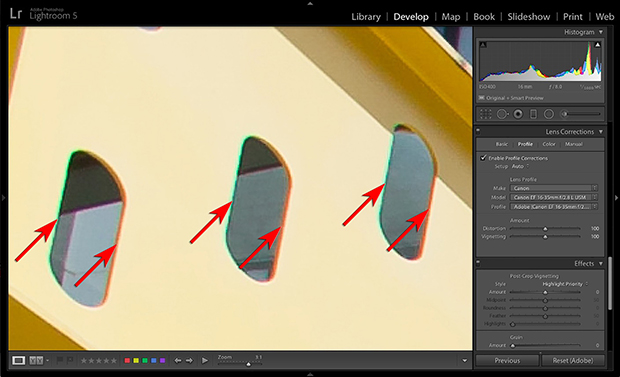Open lens Model dropdown
The width and height of the screenshot is (620, 377).
click(554, 197)
